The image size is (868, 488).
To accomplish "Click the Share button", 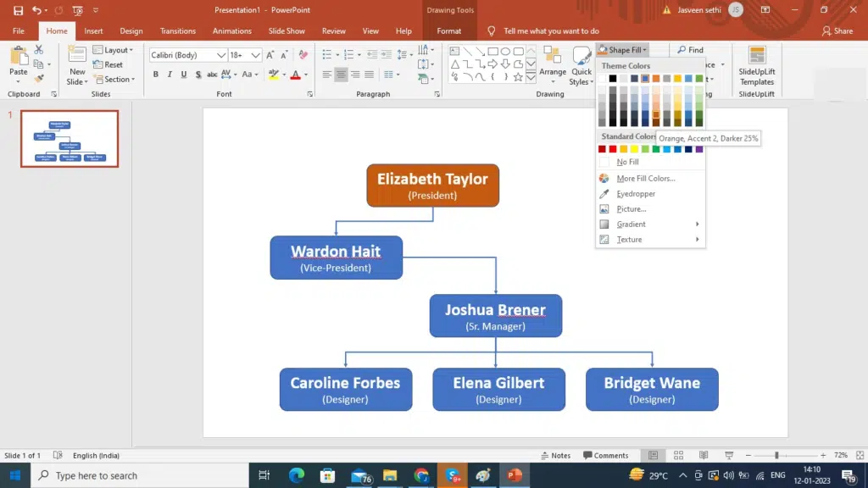I will pyautogui.click(x=837, y=31).
